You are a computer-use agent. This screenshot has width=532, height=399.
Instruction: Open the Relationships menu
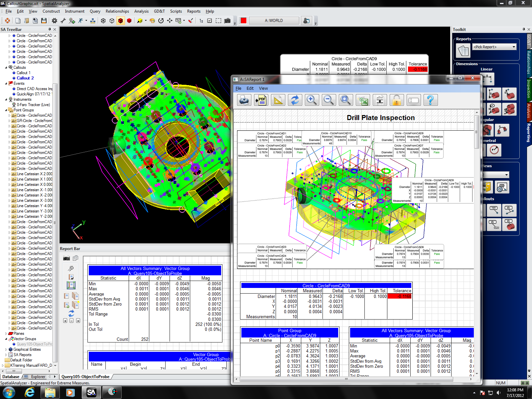117,11
